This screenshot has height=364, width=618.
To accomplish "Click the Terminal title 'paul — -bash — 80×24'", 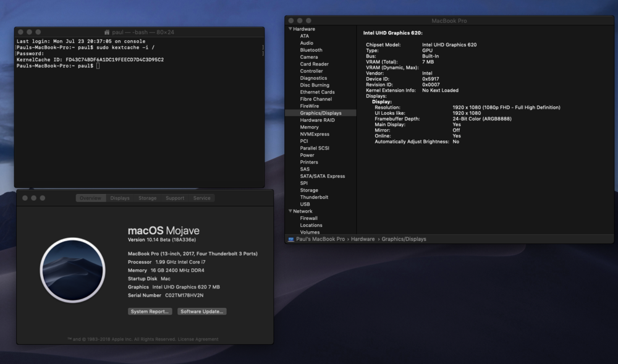I will [x=143, y=32].
